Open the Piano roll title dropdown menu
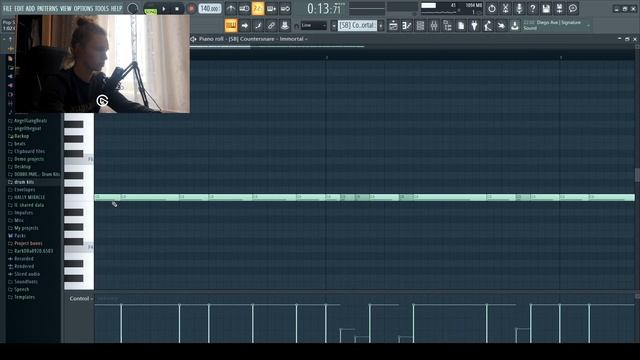This screenshot has height=360, width=640. click(253, 39)
